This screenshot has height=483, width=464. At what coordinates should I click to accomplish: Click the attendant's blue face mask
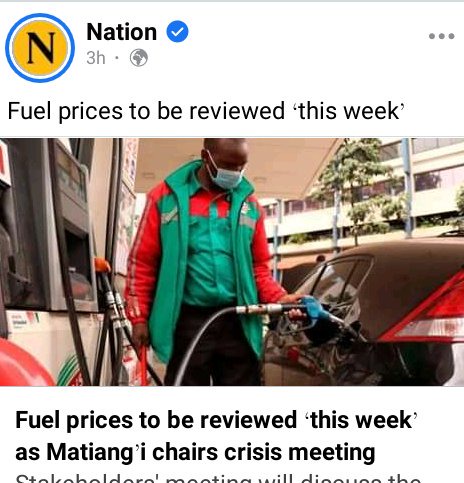point(226,176)
